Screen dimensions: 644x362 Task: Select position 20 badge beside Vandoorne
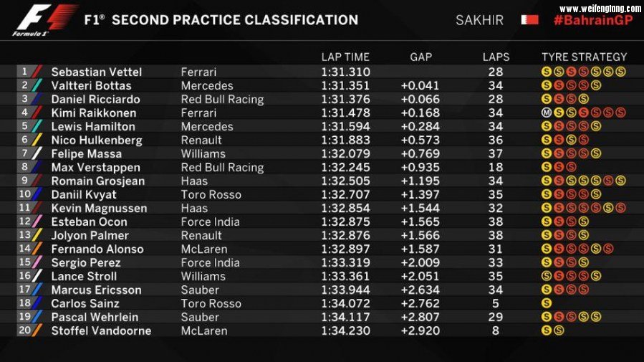click(x=25, y=330)
